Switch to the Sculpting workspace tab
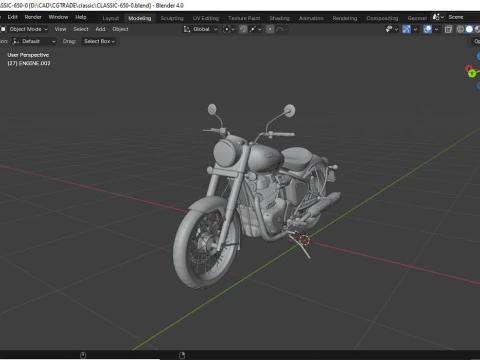Image resolution: width=480 pixels, height=360 pixels. point(172,18)
